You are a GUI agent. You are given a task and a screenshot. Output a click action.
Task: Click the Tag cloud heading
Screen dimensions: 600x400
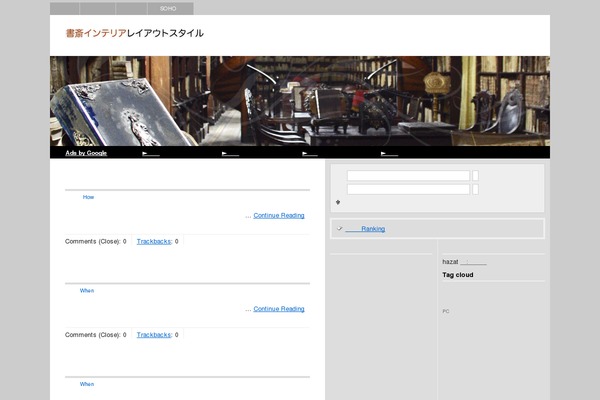458,275
